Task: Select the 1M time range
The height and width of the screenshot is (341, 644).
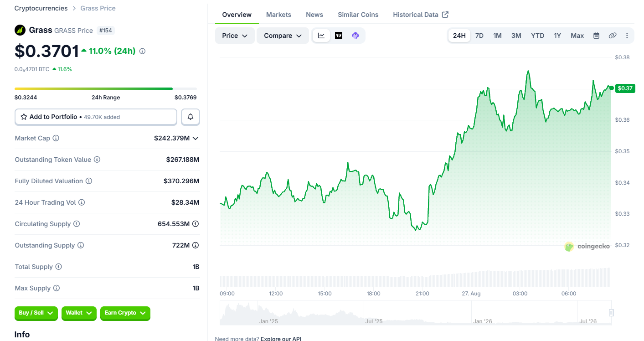Action: [x=497, y=36]
